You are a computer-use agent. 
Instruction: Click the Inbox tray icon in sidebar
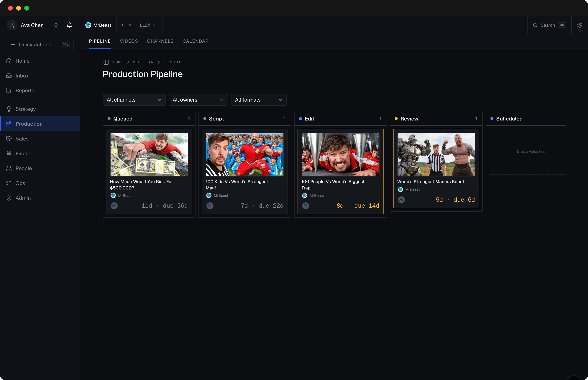9,75
